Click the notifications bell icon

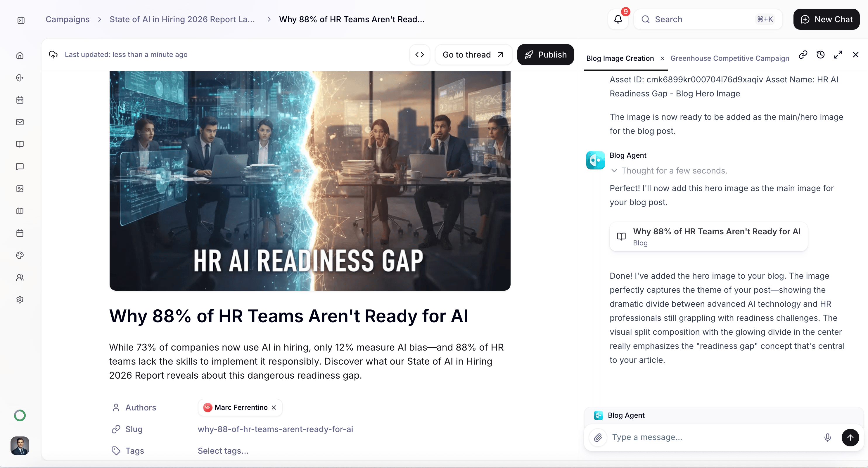click(x=618, y=19)
